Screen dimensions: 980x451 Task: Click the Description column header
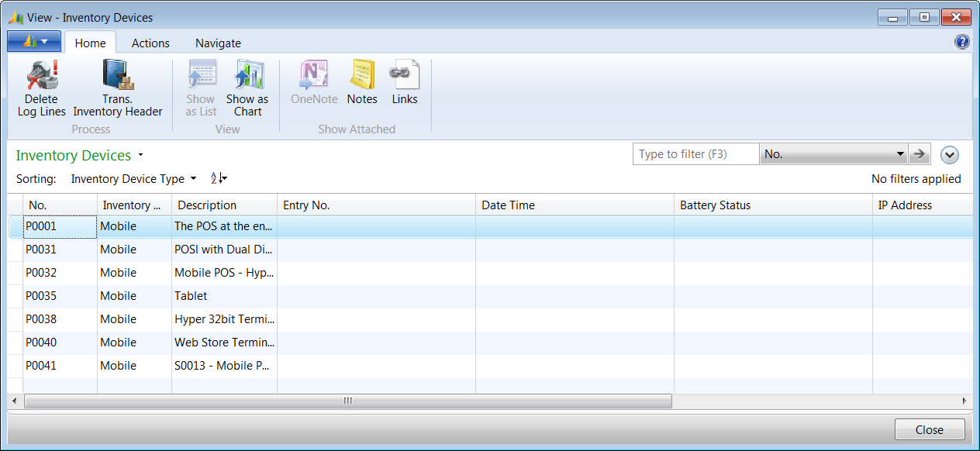coord(224,205)
